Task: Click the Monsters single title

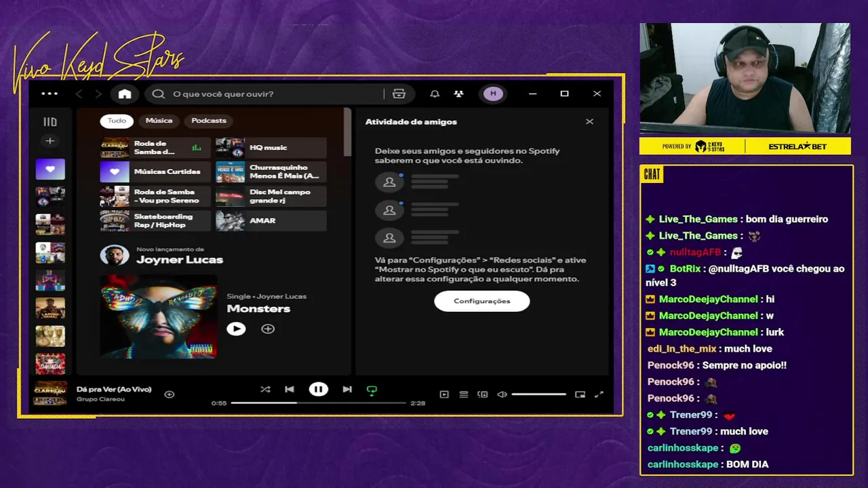Action: [x=258, y=308]
